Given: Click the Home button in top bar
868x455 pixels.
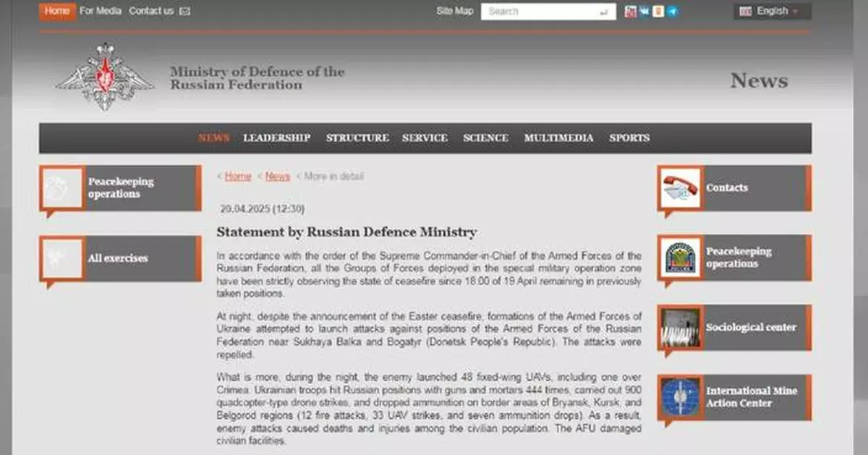Looking at the screenshot, I should tap(57, 11).
